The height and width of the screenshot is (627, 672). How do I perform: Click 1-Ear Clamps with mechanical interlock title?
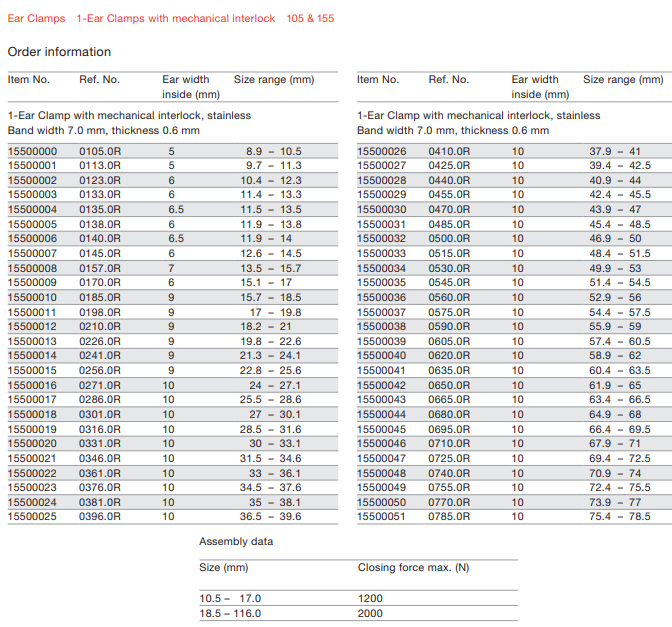pos(176,18)
